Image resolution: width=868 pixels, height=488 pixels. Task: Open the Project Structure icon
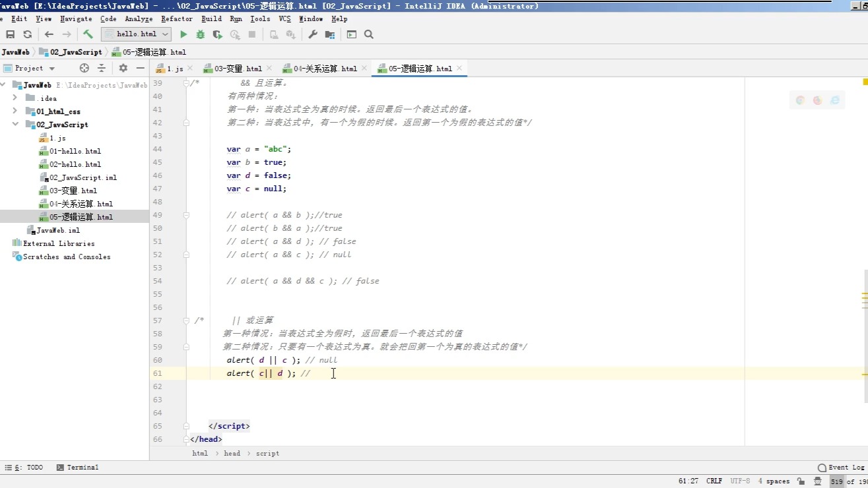point(330,34)
